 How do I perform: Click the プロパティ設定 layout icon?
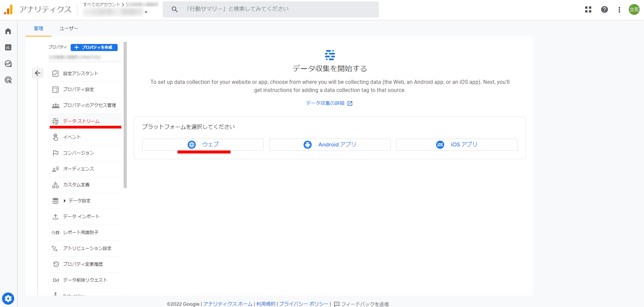point(55,90)
